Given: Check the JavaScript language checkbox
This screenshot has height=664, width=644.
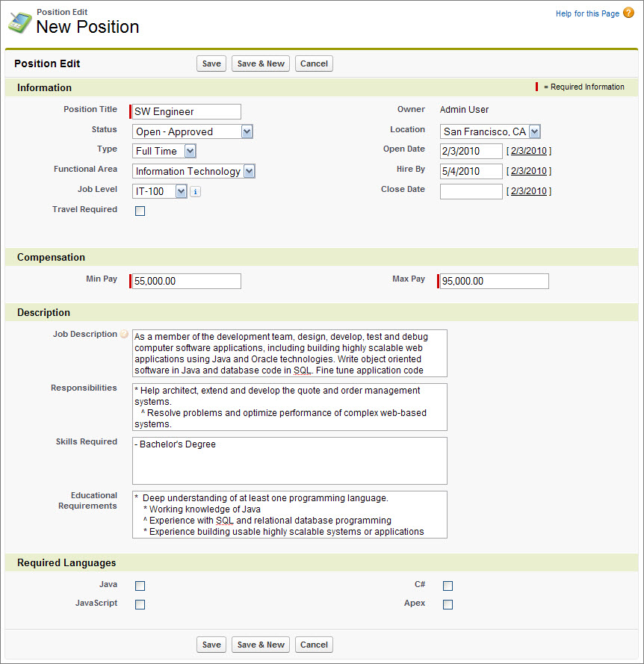Looking at the screenshot, I should pos(140,604).
